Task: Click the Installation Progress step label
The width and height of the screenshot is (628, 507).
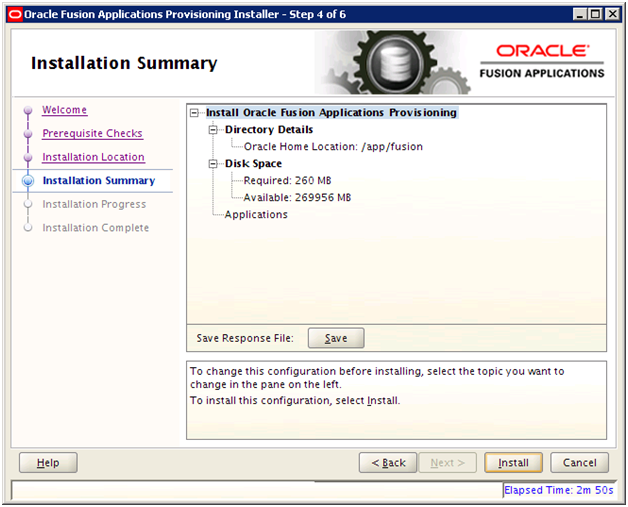Action: 94,204
